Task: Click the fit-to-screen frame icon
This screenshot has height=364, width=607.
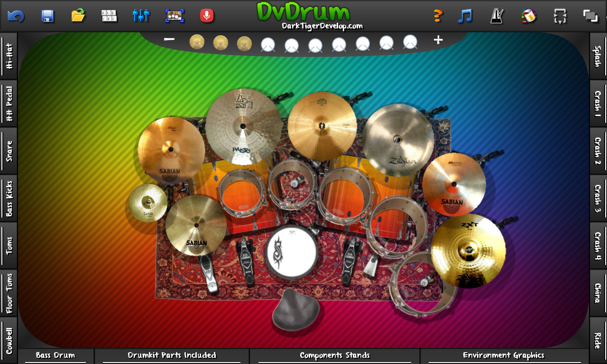Action: [x=560, y=16]
